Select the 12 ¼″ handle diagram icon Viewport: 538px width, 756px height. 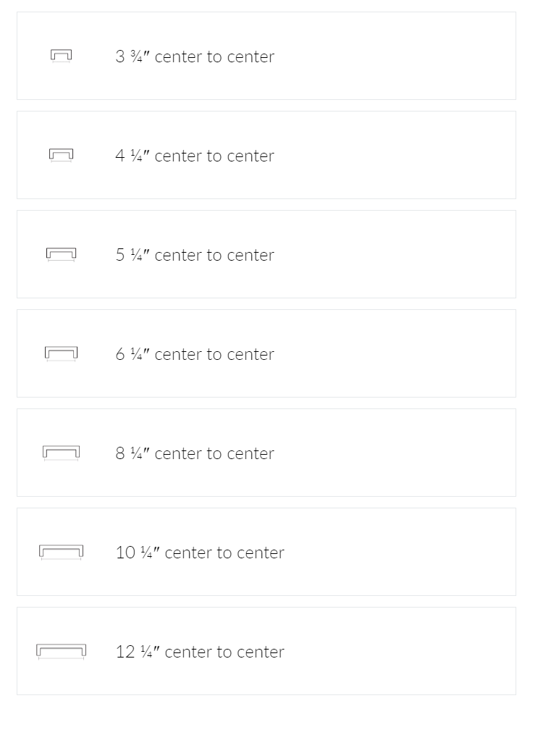coord(62,651)
